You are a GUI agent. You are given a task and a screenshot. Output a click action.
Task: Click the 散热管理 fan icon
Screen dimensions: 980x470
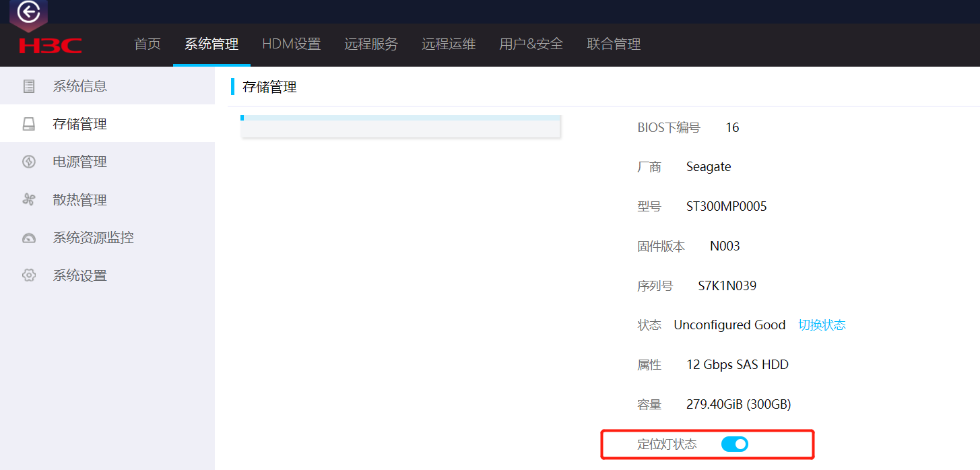pos(28,200)
